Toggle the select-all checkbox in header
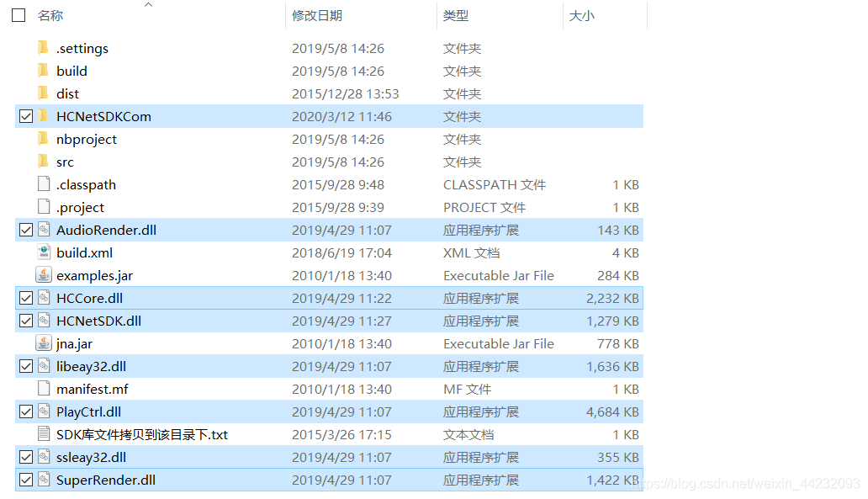 tap(19, 15)
